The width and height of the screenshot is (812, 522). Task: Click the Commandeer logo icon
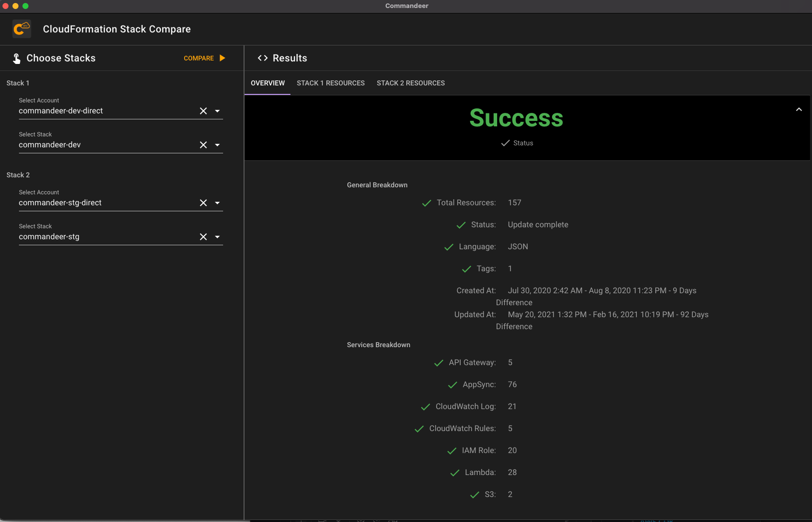pyautogui.click(x=22, y=29)
